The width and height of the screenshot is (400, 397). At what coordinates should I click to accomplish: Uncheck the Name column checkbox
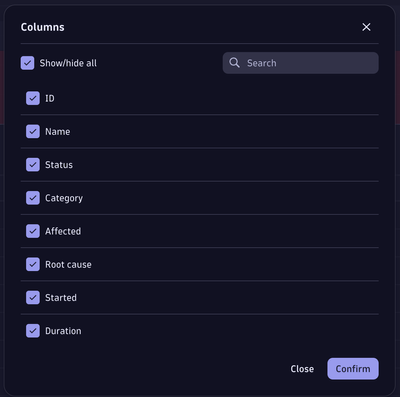(33, 131)
